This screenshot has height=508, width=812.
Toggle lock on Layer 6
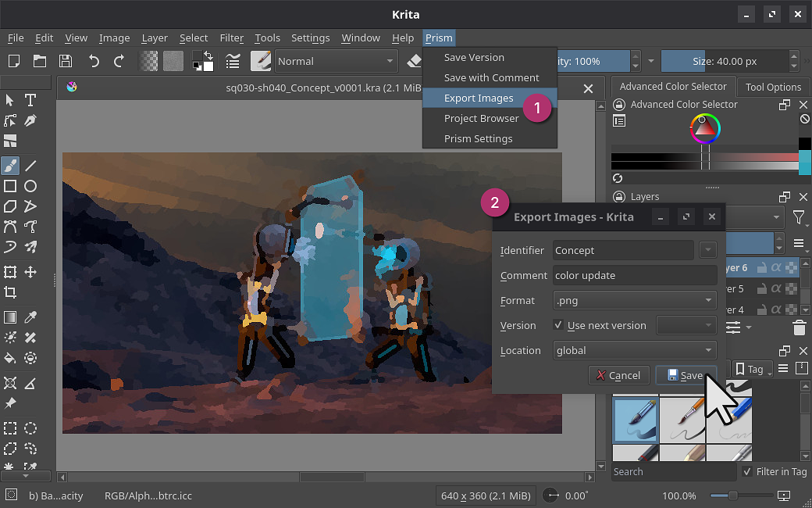click(x=761, y=268)
